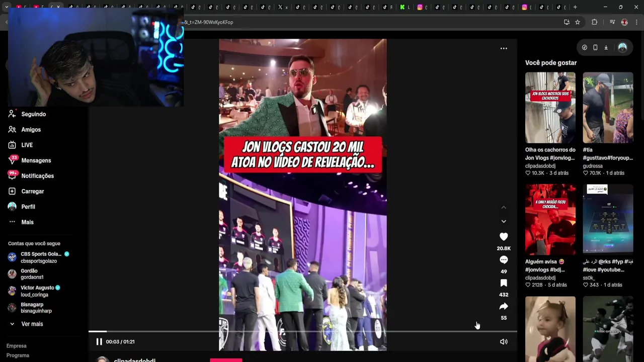This screenshot has width=644, height=362.
Task: Save video using the bookmark icon
Action: [504, 283]
